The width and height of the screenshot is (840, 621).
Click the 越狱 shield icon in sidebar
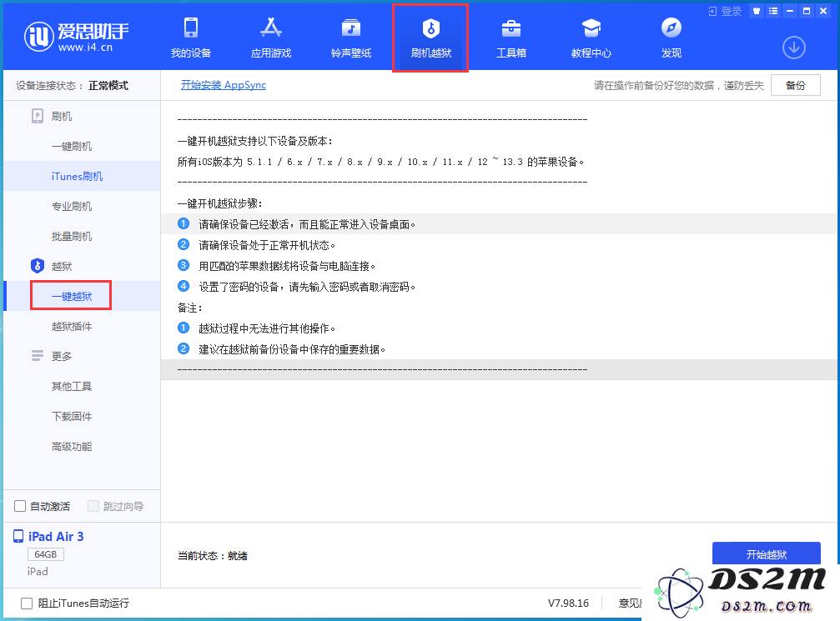(x=38, y=266)
